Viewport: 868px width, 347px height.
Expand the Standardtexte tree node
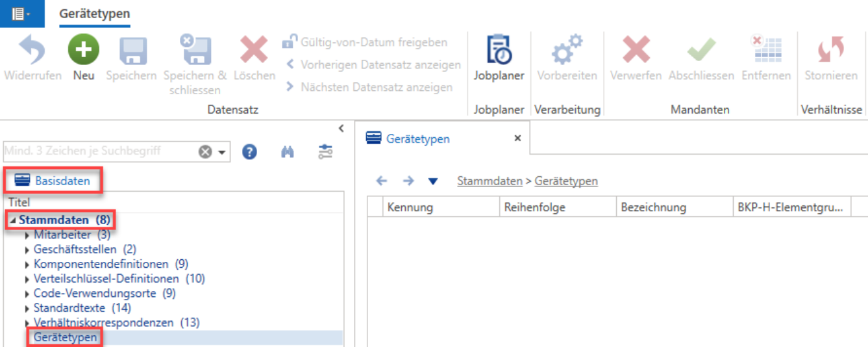coord(27,308)
